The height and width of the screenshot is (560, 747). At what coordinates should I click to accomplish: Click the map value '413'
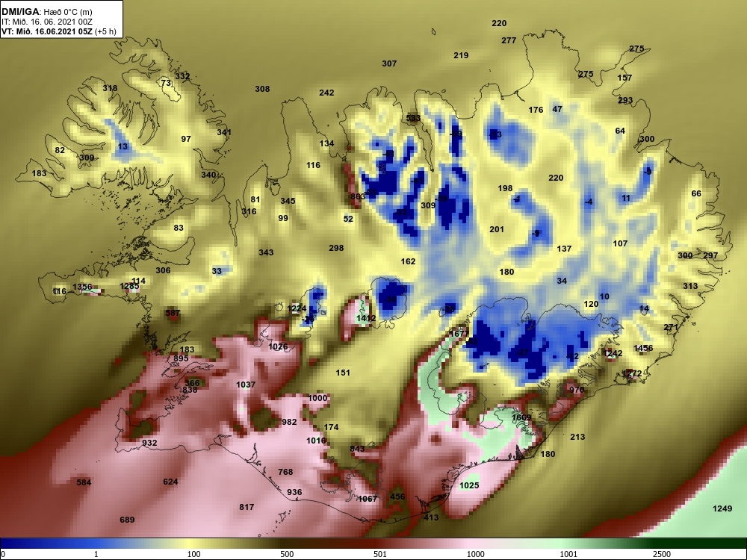431,517
